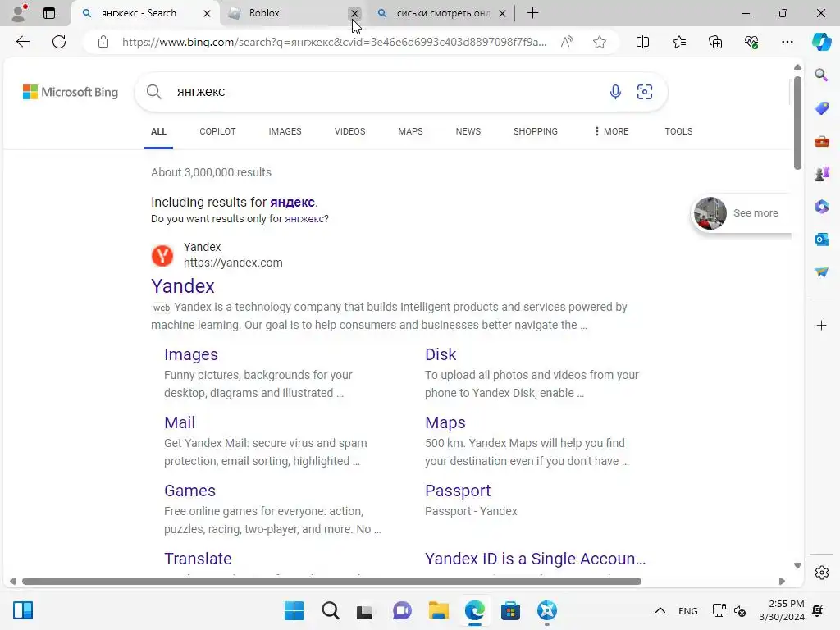840x630 pixels.
Task: Open sidebar Search icon
Action: (821, 75)
